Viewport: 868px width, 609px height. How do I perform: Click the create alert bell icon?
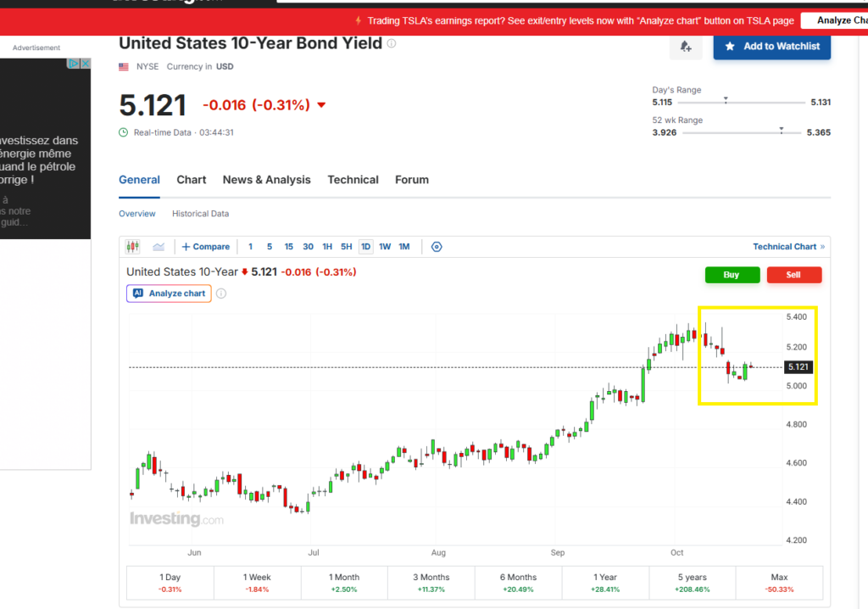pyautogui.click(x=686, y=47)
